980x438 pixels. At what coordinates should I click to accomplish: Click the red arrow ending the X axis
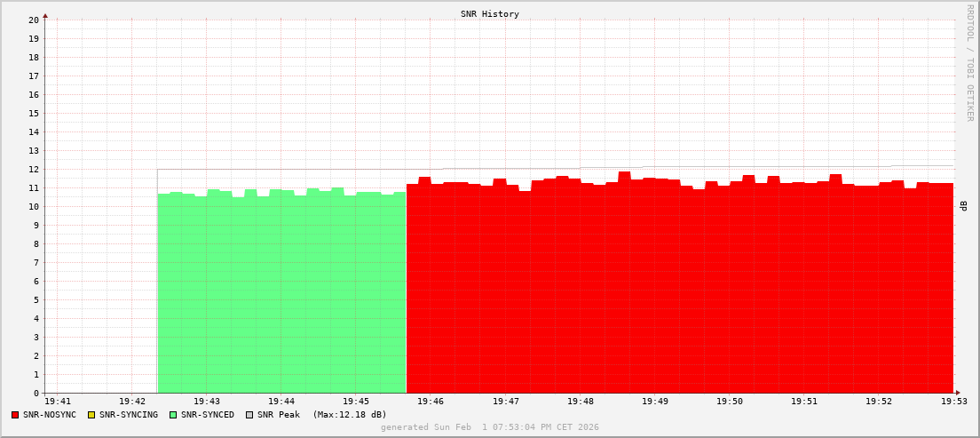click(957, 393)
